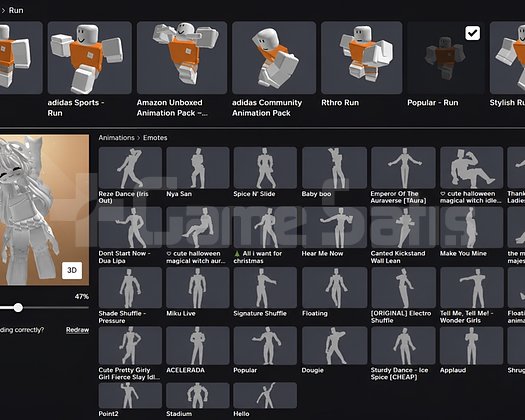Viewport: 525px width, 420px height.
Task: Click the Redraw link
Action: [77, 330]
